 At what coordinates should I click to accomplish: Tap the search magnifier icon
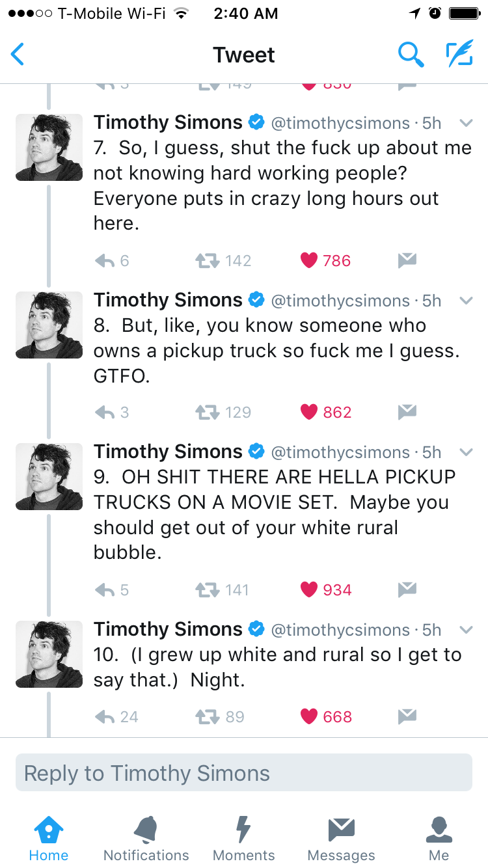(x=411, y=55)
